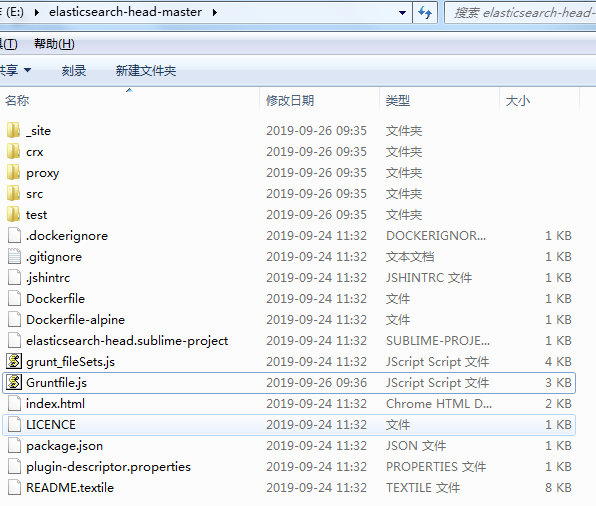Click the plugin-descriptor.properties file icon
Viewport: 596px width, 506px height.
[x=14, y=466]
